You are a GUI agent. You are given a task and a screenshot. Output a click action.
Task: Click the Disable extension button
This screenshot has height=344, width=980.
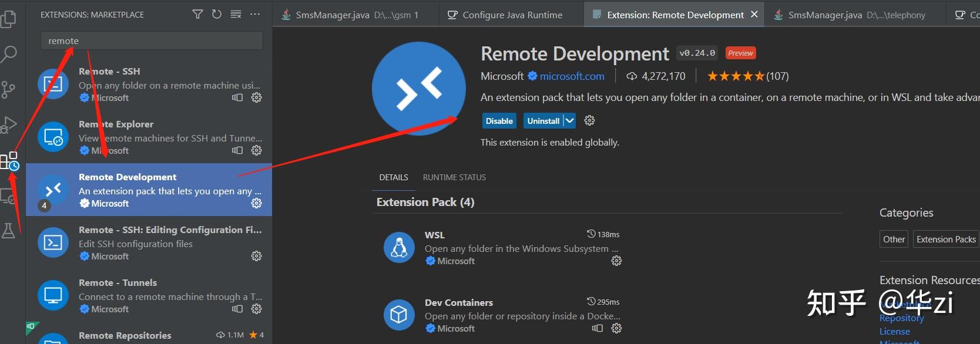pos(499,121)
